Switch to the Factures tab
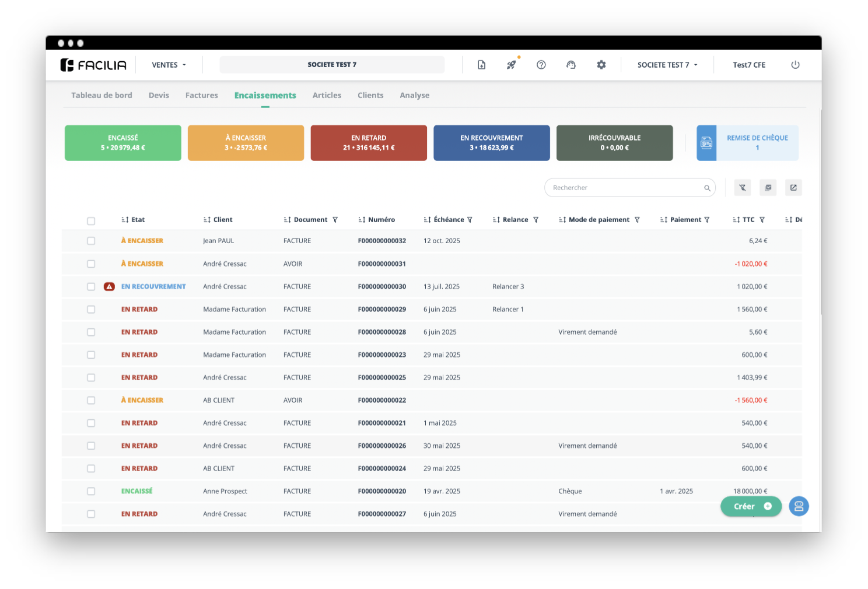This screenshot has width=868, height=589. (x=201, y=95)
